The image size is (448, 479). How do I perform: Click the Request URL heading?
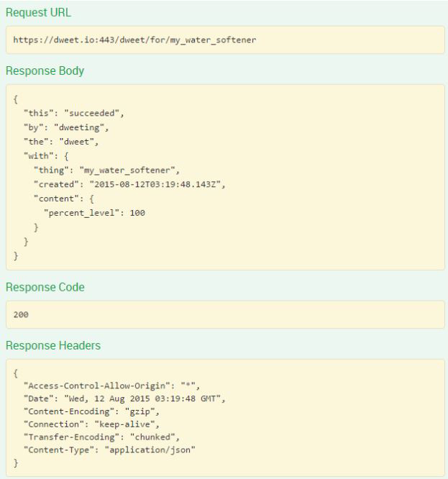[x=38, y=13]
